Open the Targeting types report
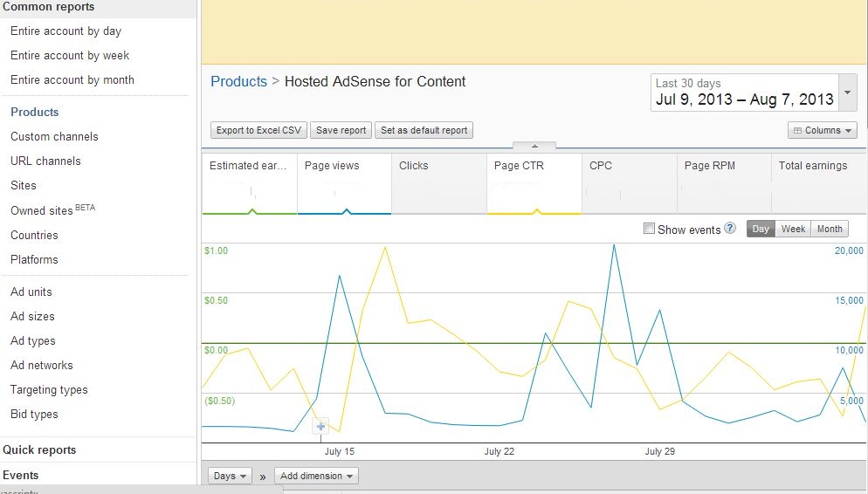Screen dimensions: 868x494 pos(49,389)
